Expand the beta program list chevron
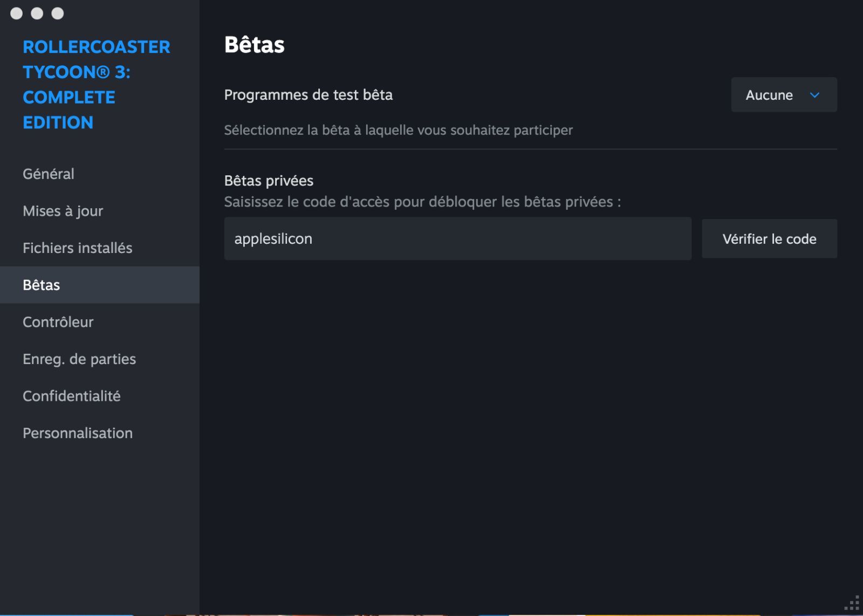Screen dimensions: 863x616 [815, 95]
